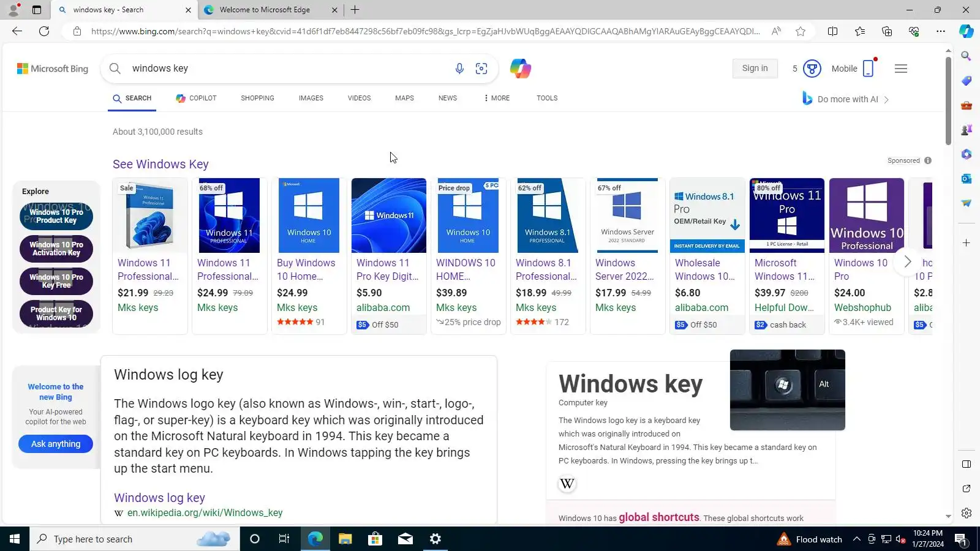The width and height of the screenshot is (980, 551).
Task: View site information lock icon
Action: (77, 31)
